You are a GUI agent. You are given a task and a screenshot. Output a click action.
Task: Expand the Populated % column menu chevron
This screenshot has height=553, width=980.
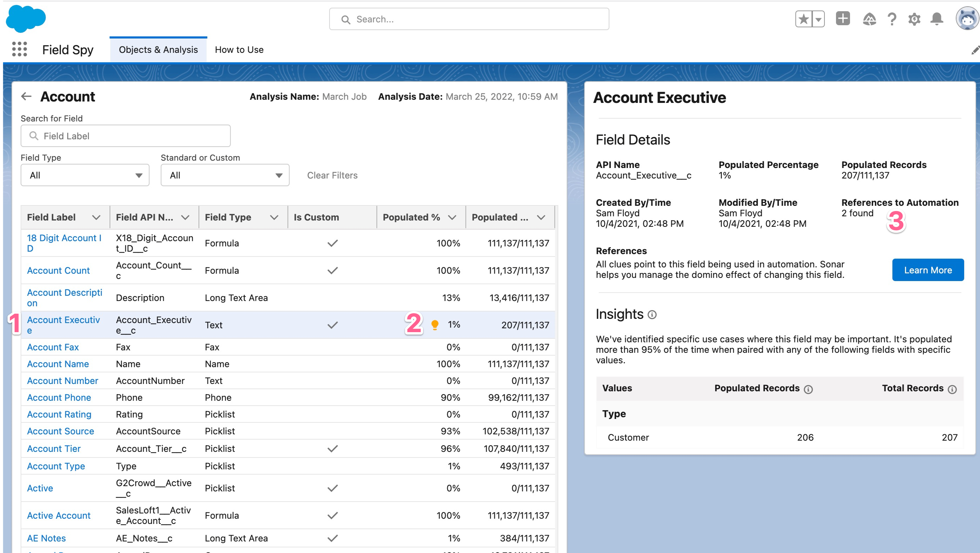[452, 217]
